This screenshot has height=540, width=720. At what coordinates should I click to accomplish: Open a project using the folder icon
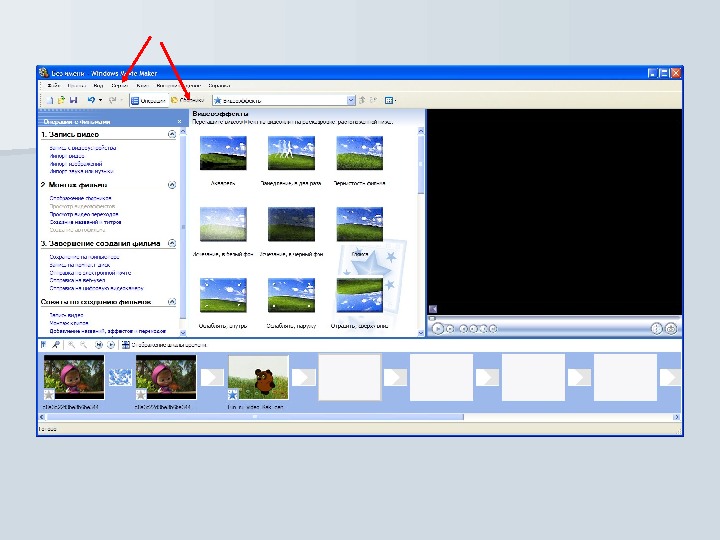[x=61, y=100]
